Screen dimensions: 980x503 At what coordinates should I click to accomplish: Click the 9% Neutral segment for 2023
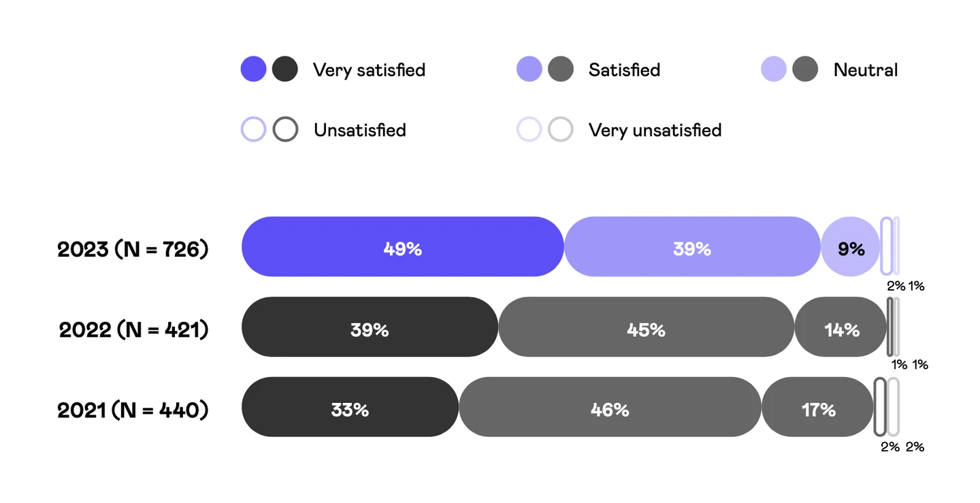pos(850,247)
